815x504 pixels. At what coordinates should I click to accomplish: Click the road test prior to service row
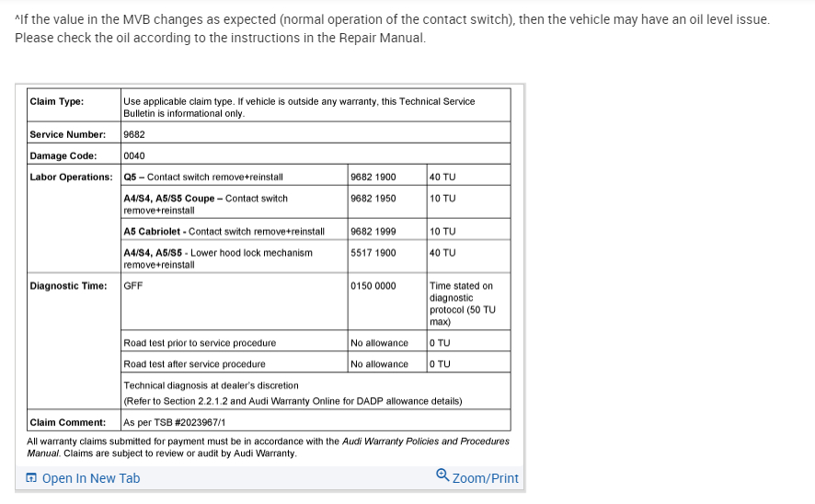click(x=200, y=343)
